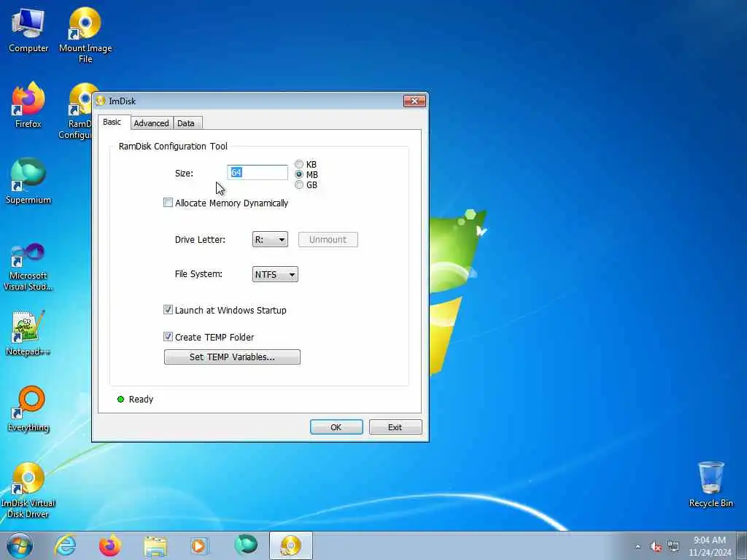
Task: Open the Everything search shortcut
Action: [x=28, y=408]
